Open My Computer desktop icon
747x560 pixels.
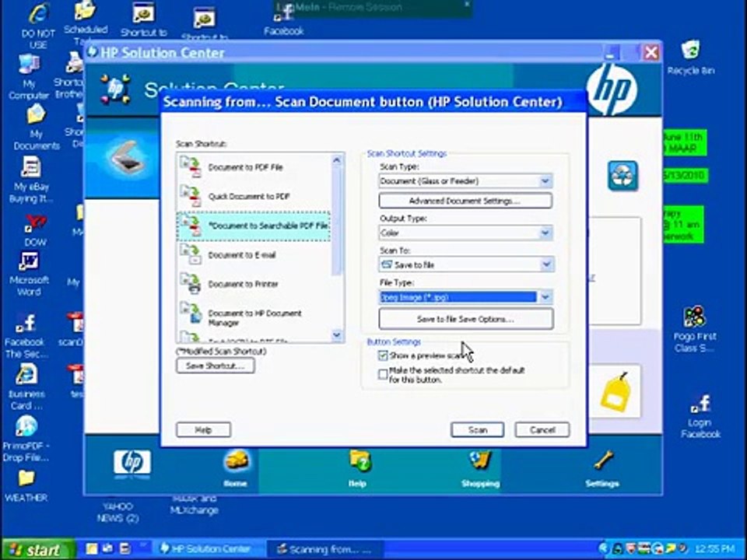[29, 77]
